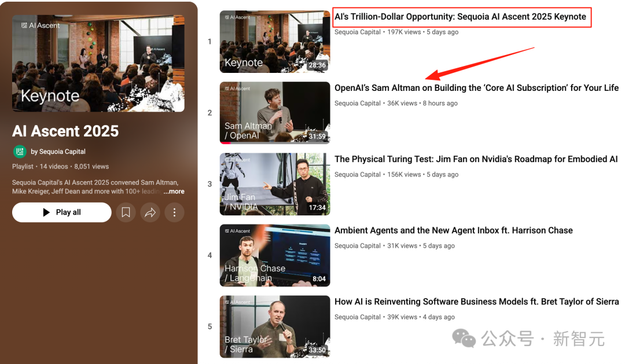This screenshot has width=625, height=364.
Task: Open the Jim Fan / NVIDIA thumbnail
Action: [275, 184]
